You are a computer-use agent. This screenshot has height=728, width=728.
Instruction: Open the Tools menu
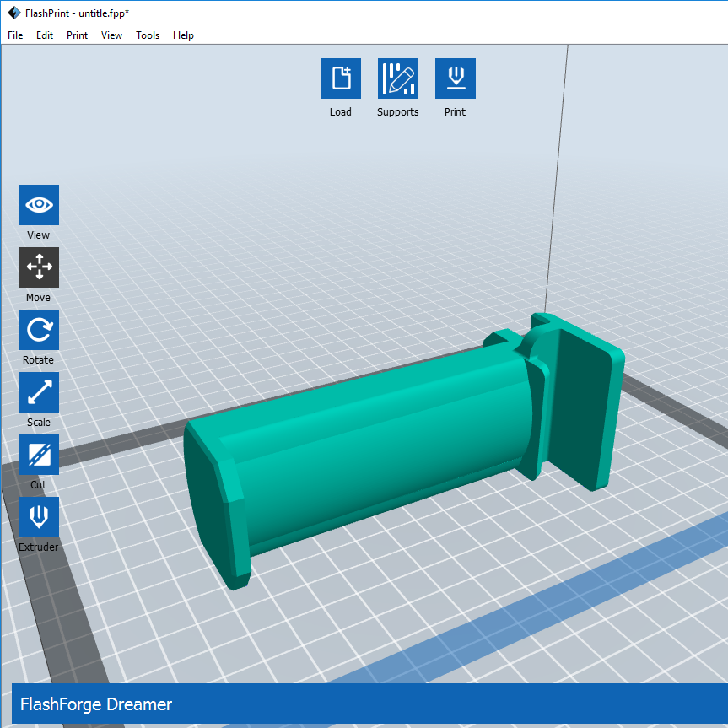pos(148,35)
